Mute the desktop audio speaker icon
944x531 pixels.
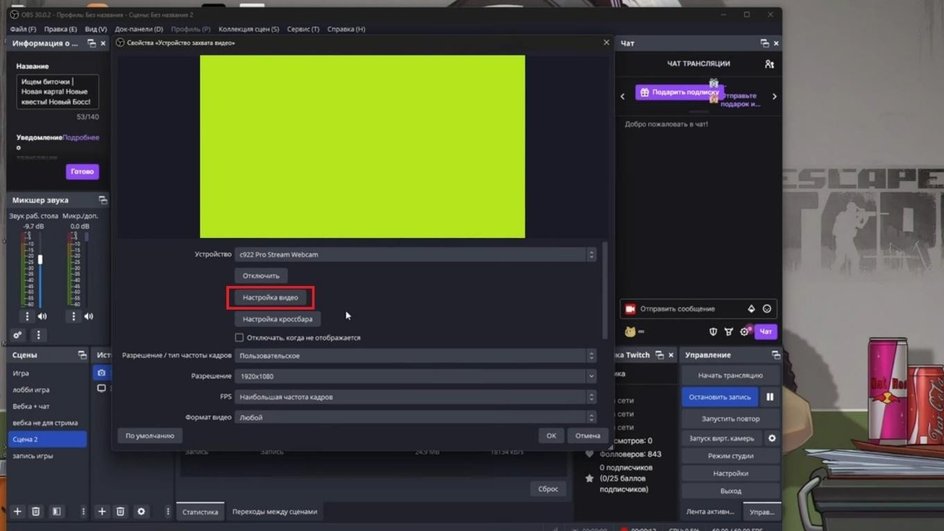coord(42,316)
